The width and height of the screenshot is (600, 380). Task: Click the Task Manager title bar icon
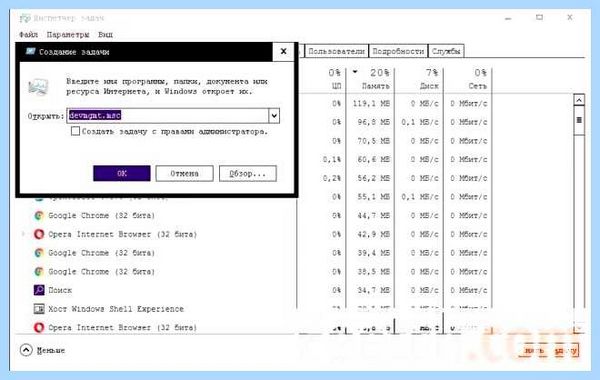pyautogui.click(x=25, y=18)
